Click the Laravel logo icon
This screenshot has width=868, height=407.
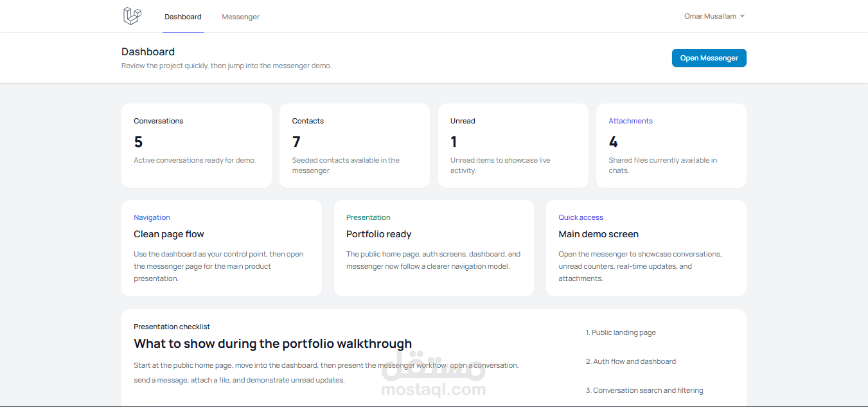point(132,16)
